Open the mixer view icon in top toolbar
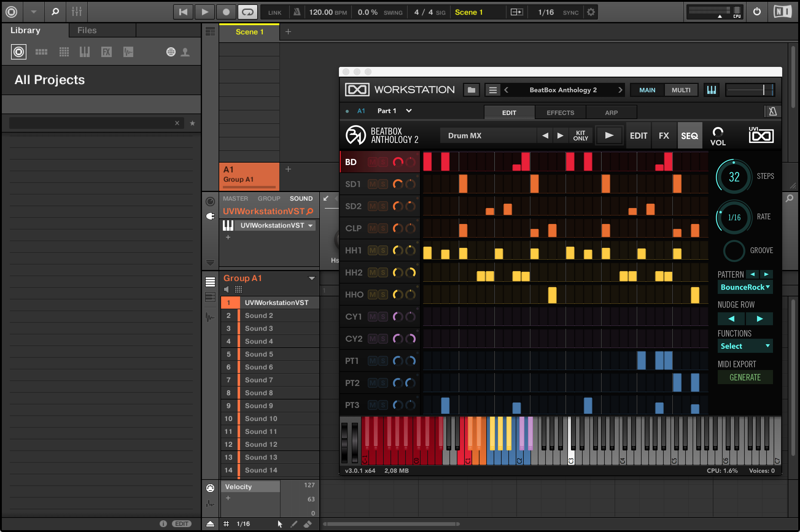 pyautogui.click(x=77, y=12)
